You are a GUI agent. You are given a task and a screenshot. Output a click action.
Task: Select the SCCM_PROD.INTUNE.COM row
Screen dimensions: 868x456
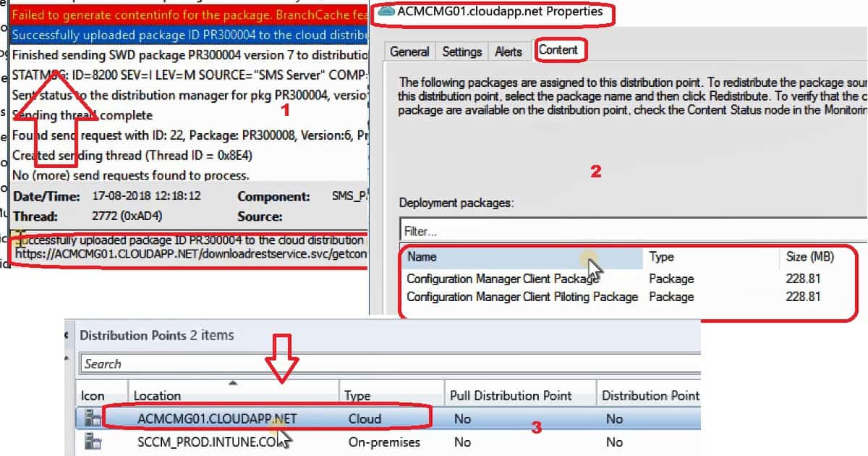pos(388,442)
